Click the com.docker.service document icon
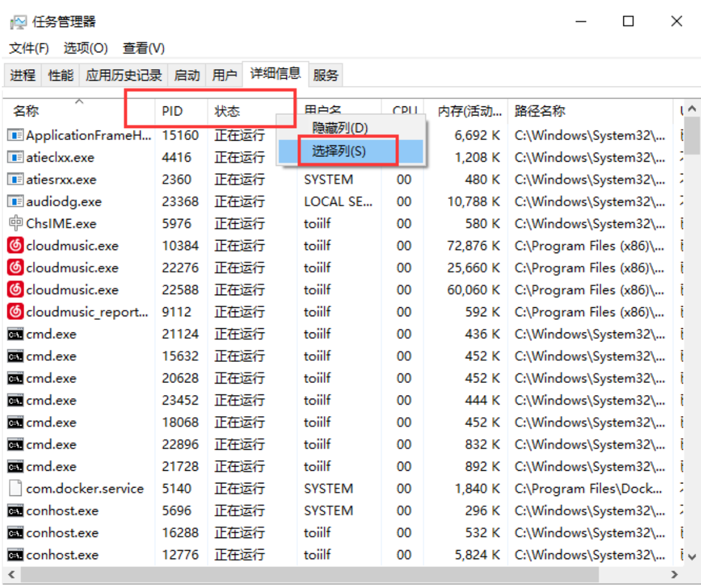Image resolution: width=701 pixels, height=588 pixels. (16, 488)
